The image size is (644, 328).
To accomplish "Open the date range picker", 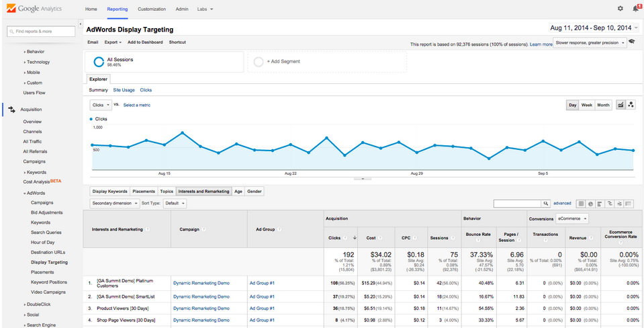I will pyautogui.click(x=593, y=28).
